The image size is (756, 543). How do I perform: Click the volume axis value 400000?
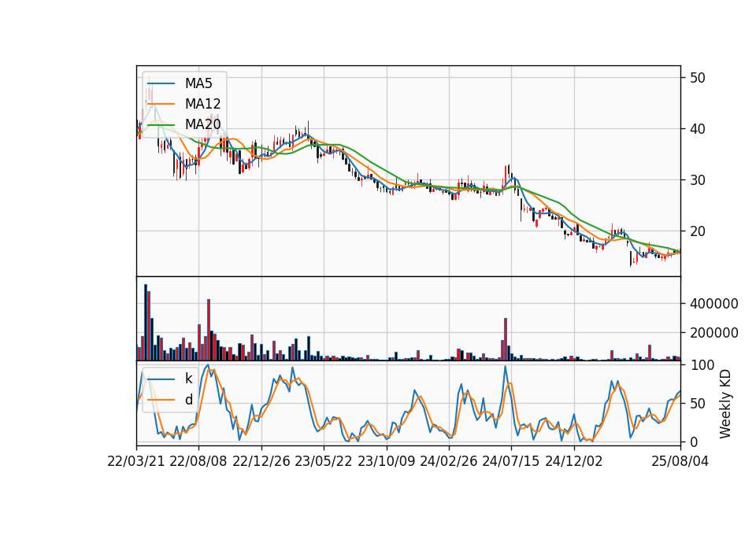(x=714, y=304)
